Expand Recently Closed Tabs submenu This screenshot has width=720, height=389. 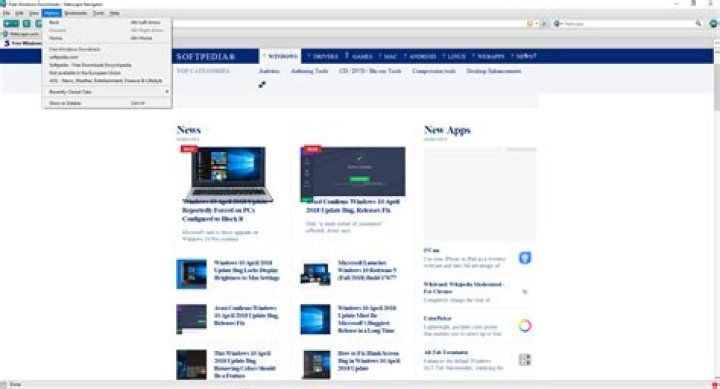(x=107, y=92)
